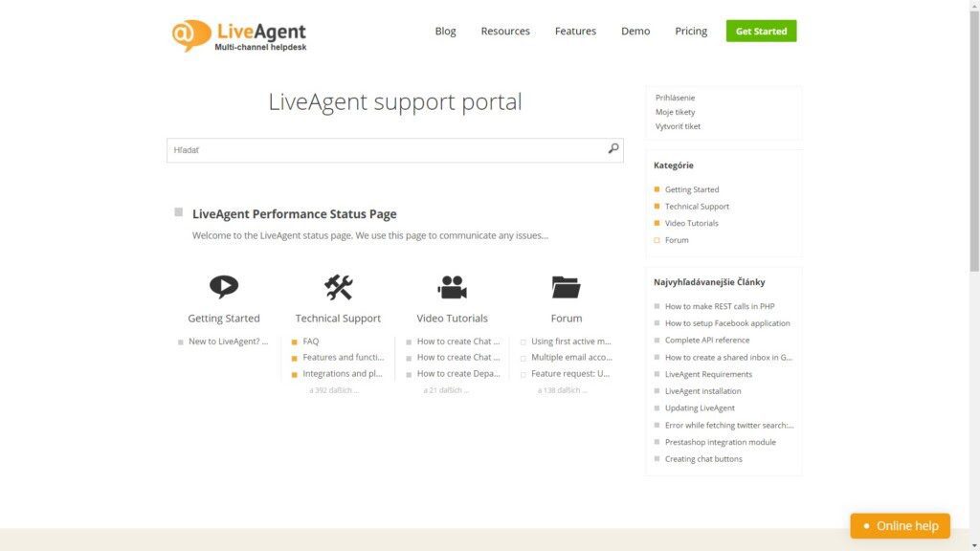Open the 'How to make REST calls in PHP' article
The height and width of the screenshot is (551, 980).
click(x=719, y=306)
